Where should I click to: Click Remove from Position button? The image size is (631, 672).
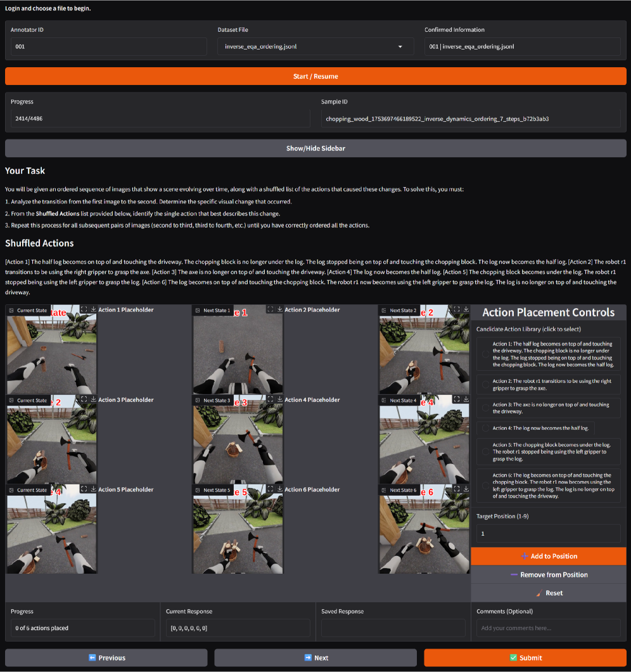pos(549,575)
